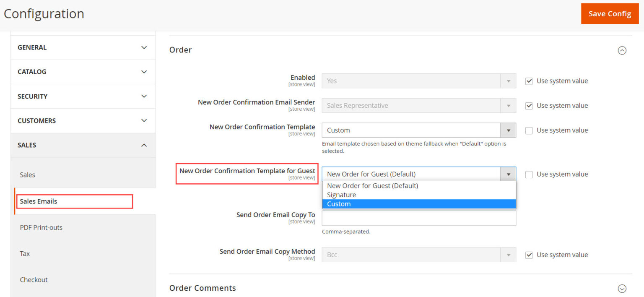Image resolution: width=644 pixels, height=297 pixels.
Task: Expand the CATALOG configuration section
Action: point(83,72)
